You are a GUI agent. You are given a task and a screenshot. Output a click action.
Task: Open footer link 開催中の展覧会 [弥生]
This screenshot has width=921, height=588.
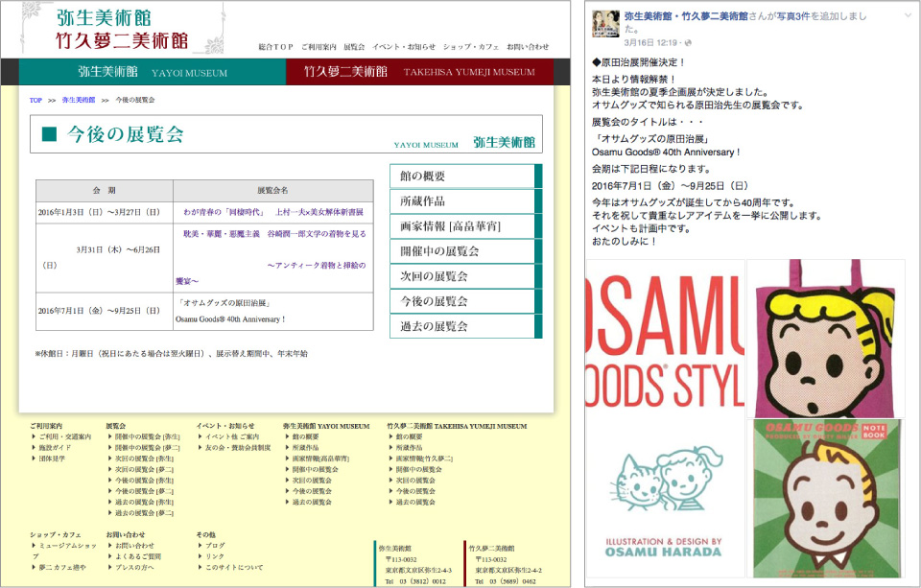coord(148,437)
